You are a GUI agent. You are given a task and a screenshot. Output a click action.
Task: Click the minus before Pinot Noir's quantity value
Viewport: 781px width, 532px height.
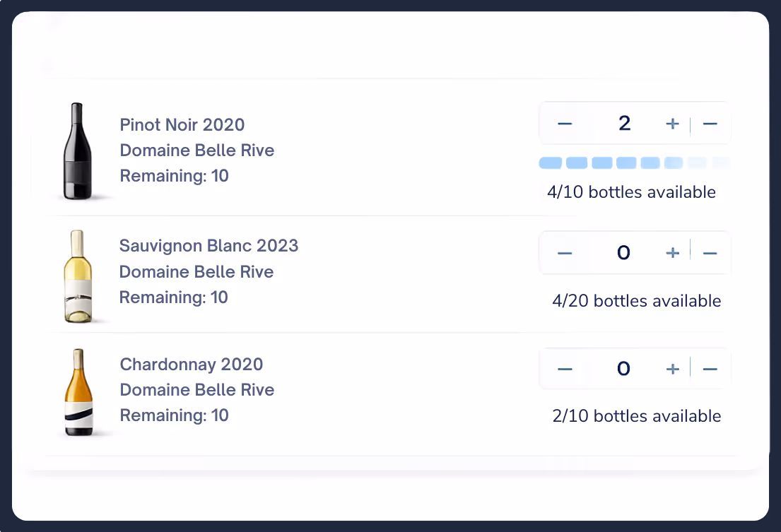[564, 124]
